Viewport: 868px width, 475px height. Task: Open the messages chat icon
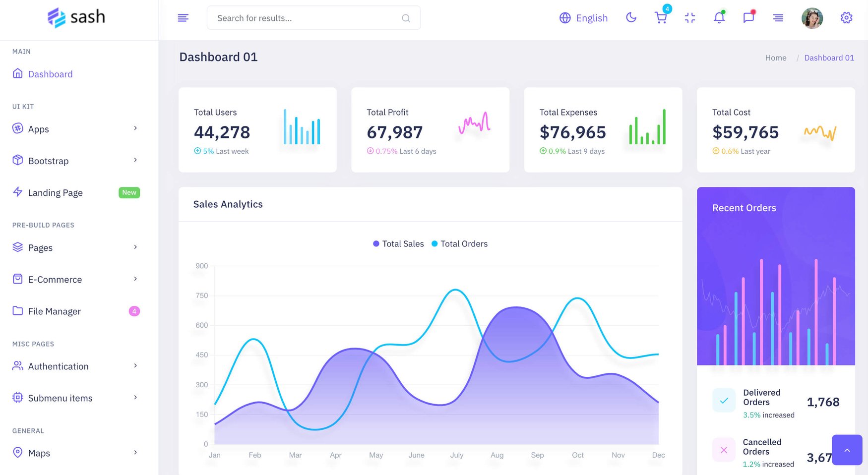(x=748, y=18)
